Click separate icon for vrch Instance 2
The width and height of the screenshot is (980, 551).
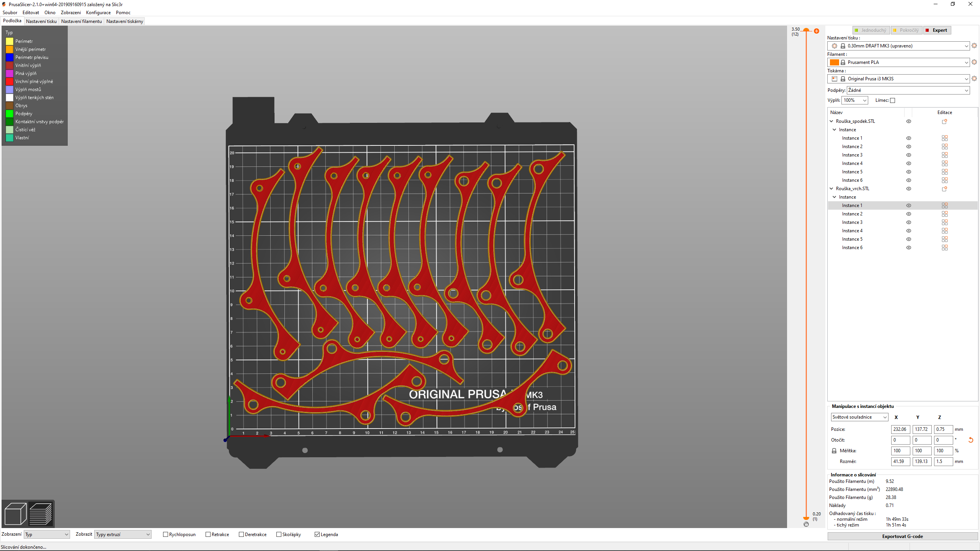pos(944,214)
